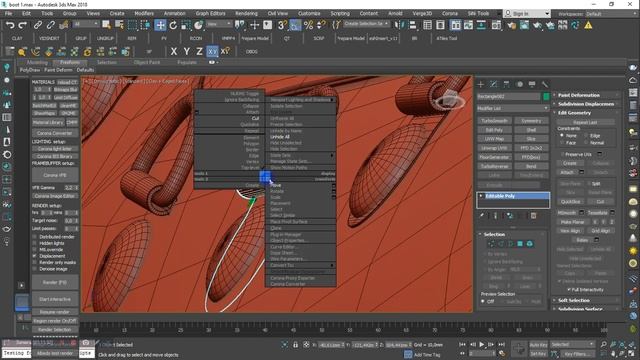Select the Select and Link chain icon
640x360 pixels.
pos(38,25)
